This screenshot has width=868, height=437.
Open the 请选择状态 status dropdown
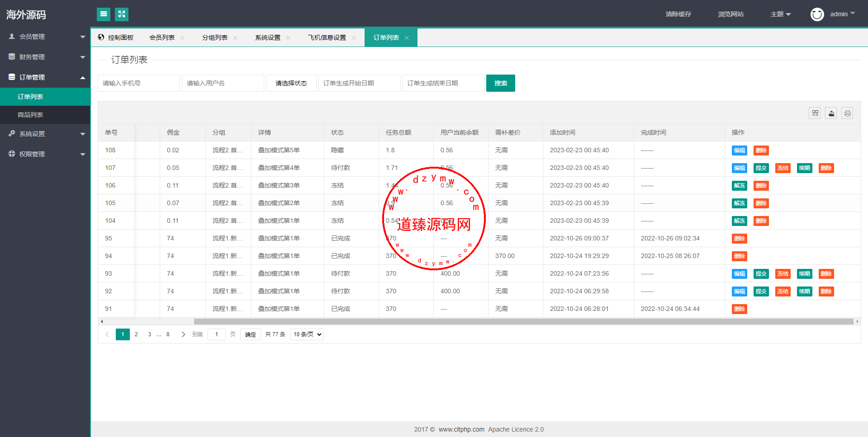click(291, 83)
